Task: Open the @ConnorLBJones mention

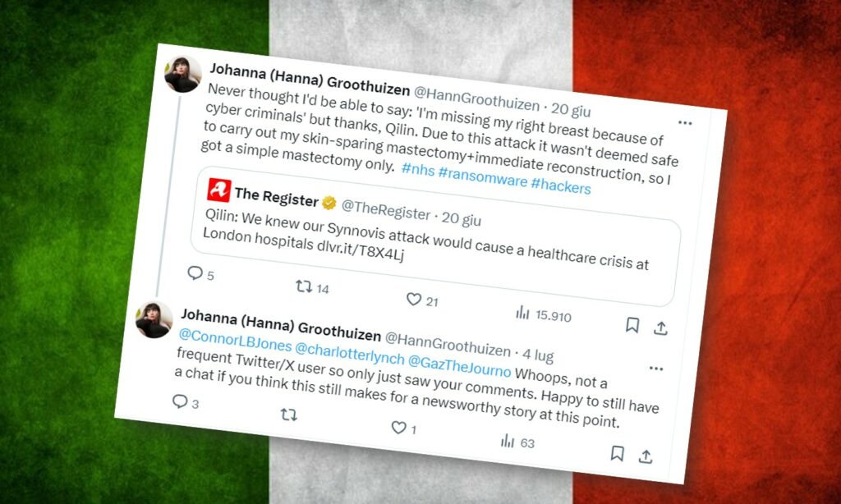Action: (x=235, y=339)
